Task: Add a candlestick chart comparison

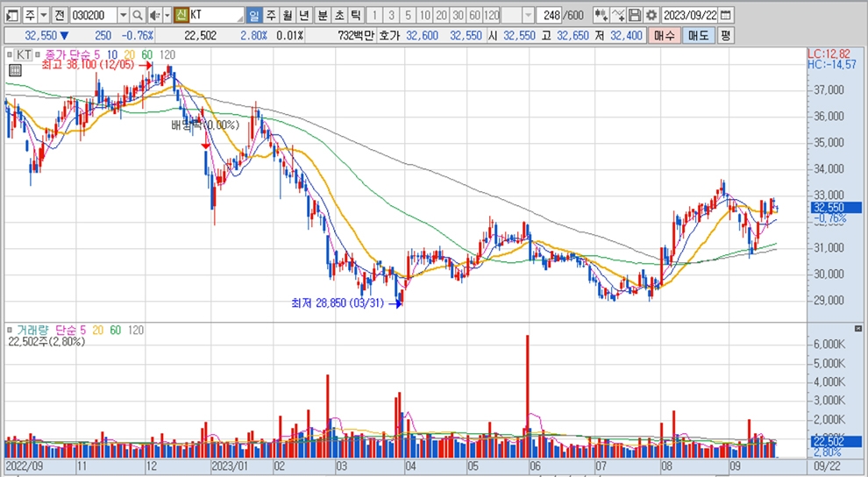Action: pyautogui.click(x=600, y=15)
